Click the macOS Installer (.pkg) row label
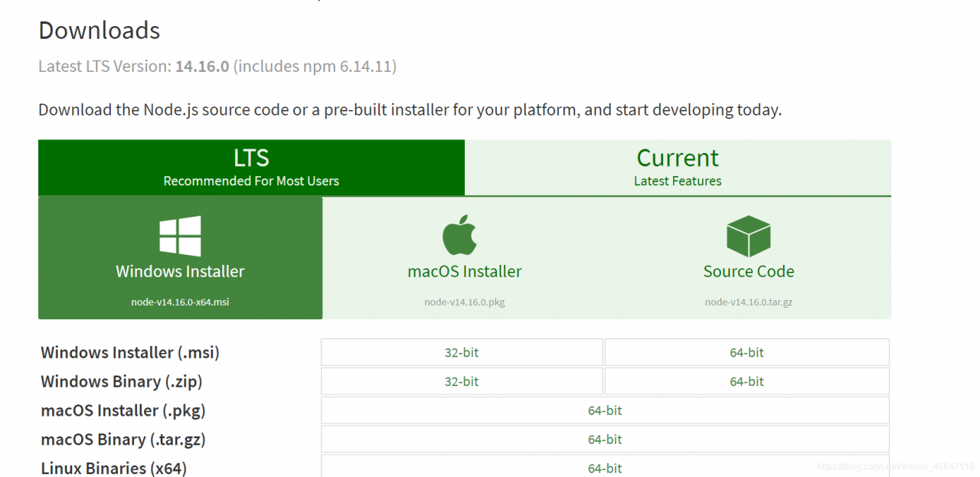Screen dimensions: 980x477 (x=123, y=410)
